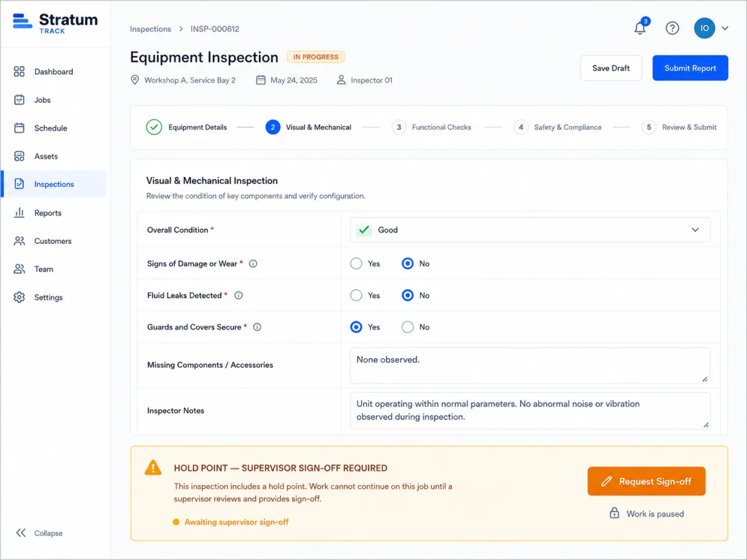This screenshot has width=747, height=560.
Task: Open Schedule from the sidebar
Action: click(x=54, y=128)
